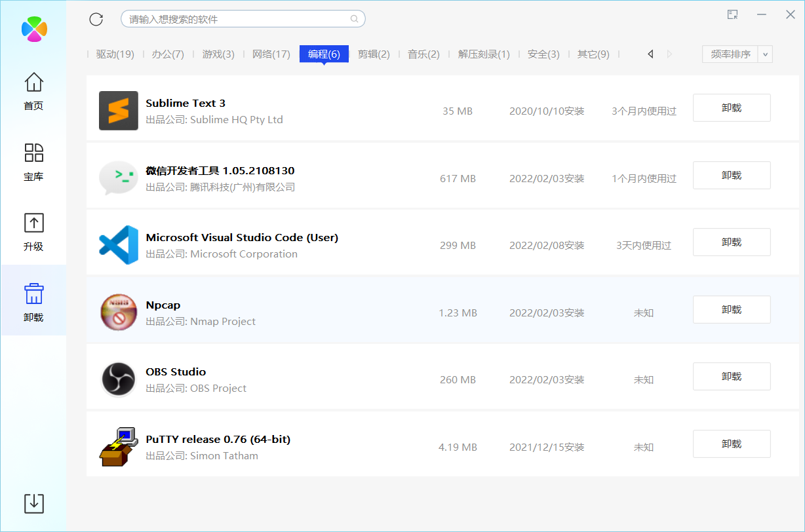The width and height of the screenshot is (805, 532).
Task: Show next categories with right arrow
Action: (669, 54)
